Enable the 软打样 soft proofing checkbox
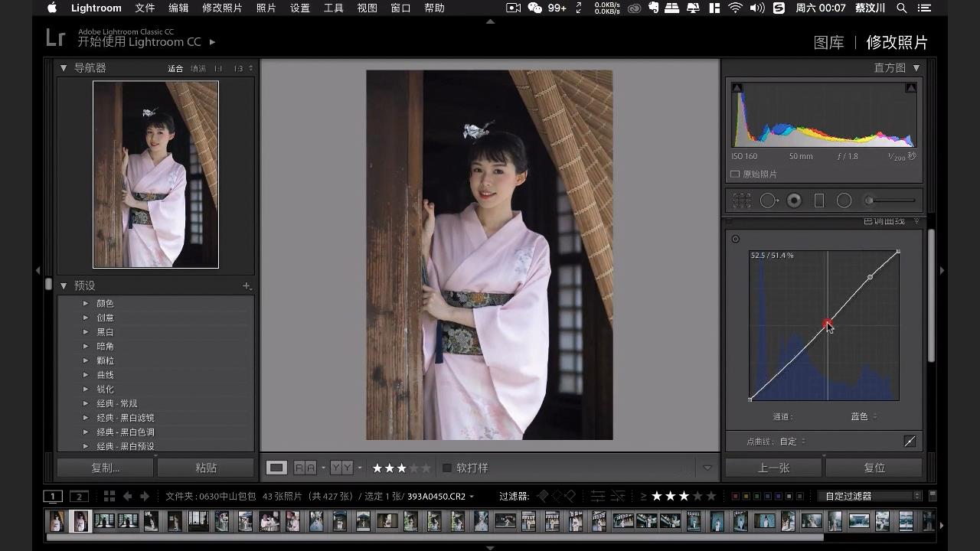This screenshot has width=980, height=551. (447, 468)
